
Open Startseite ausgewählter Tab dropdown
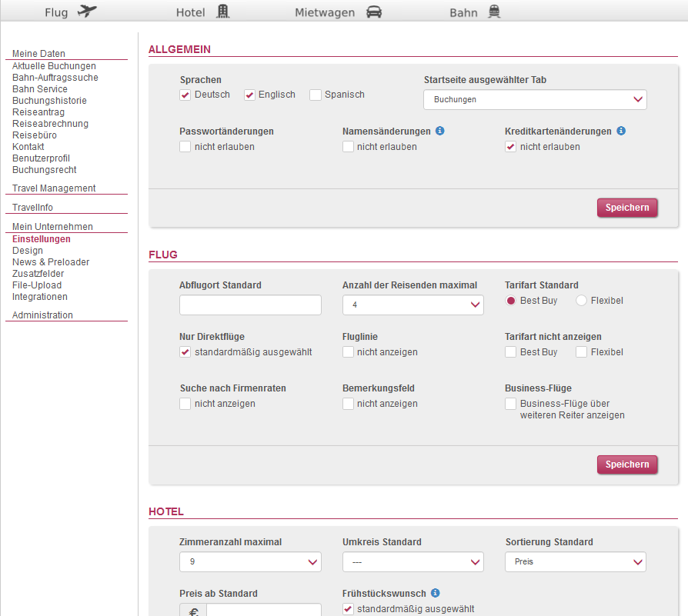[x=535, y=99]
